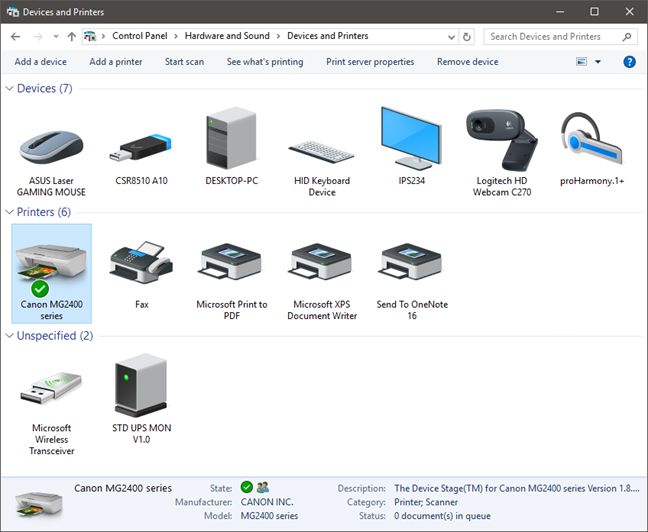Click the Add a printer button
The image size is (648, 532).
pos(116,62)
